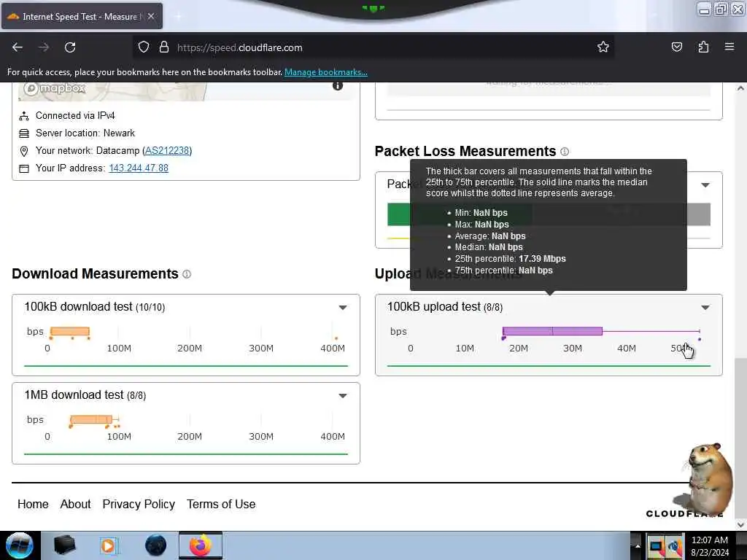Click the map info icon
The height and width of the screenshot is (560, 747).
coord(338,85)
